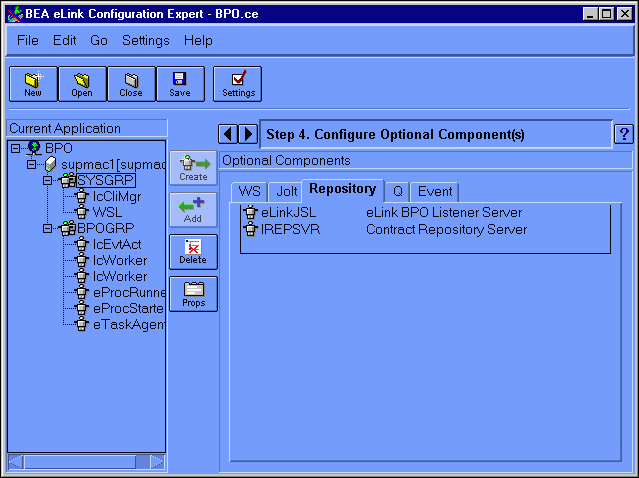Select BPO root label in tree
The width and height of the screenshot is (639, 478).
[59, 148]
